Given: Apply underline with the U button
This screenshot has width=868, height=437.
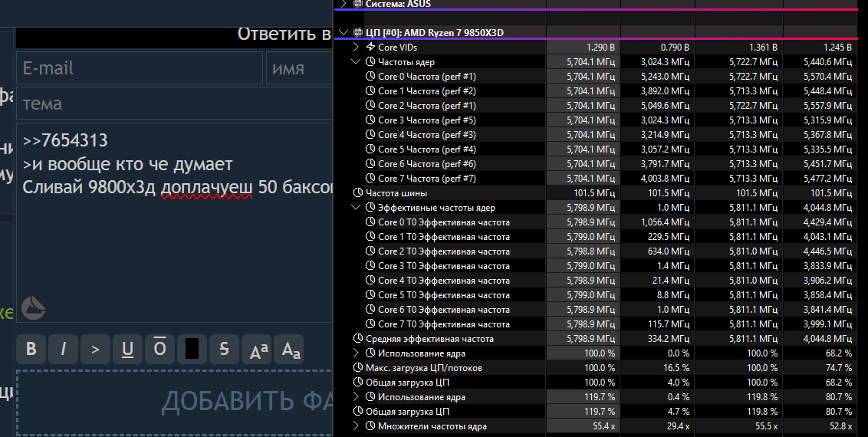Looking at the screenshot, I should pyautogui.click(x=127, y=349).
